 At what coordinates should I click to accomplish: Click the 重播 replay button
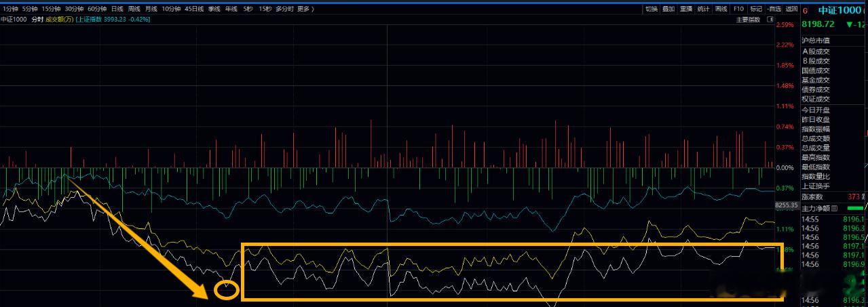(x=686, y=9)
